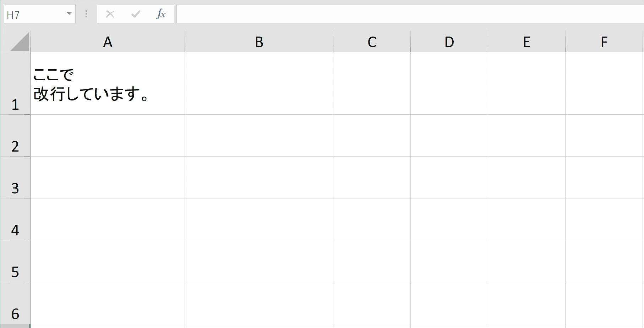Screen dimensions: 644x328
Task: Select empty cell D4
Action: (449, 219)
